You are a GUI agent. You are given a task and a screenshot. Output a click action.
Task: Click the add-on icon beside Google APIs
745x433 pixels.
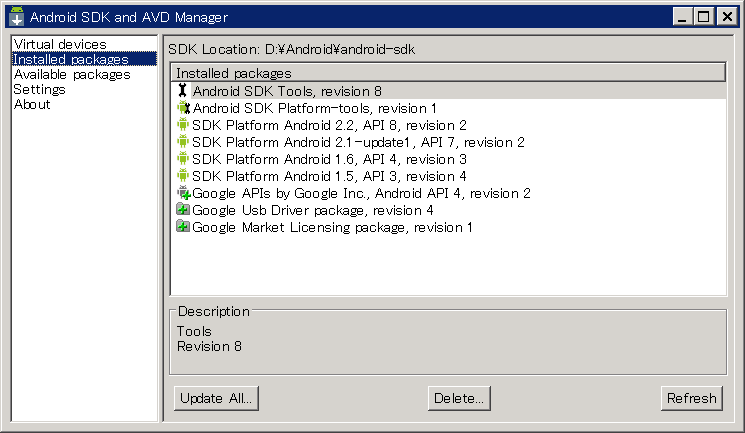click(183, 193)
